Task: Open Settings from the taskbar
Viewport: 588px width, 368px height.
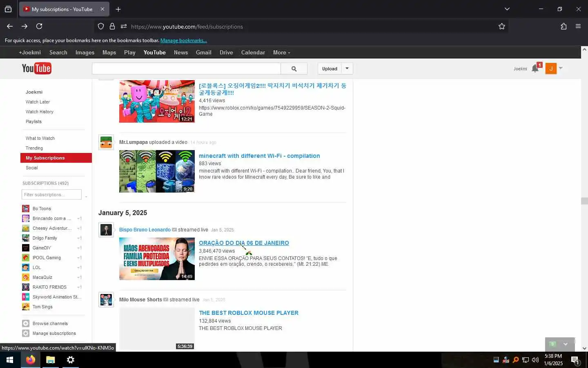Action: (70, 360)
